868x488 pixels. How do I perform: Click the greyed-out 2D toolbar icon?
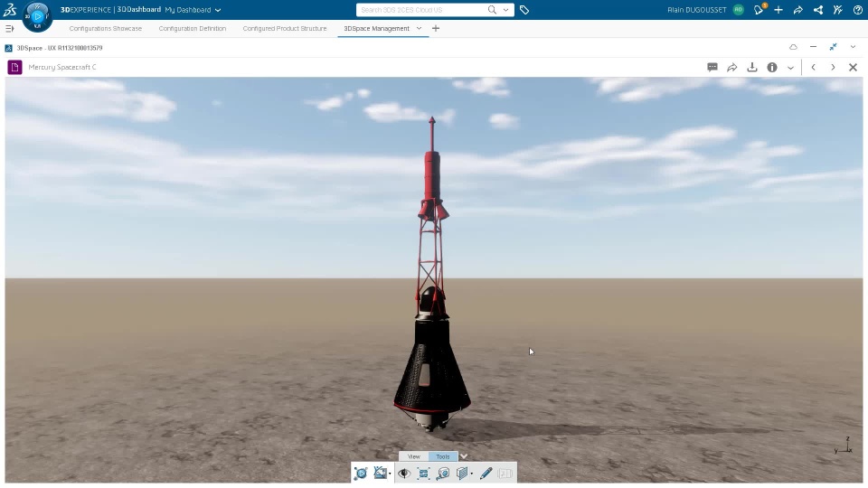tap(505, 473)
